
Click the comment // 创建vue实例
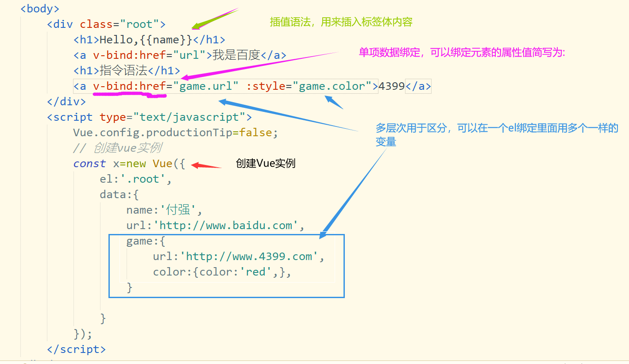(x=117, y=148)
